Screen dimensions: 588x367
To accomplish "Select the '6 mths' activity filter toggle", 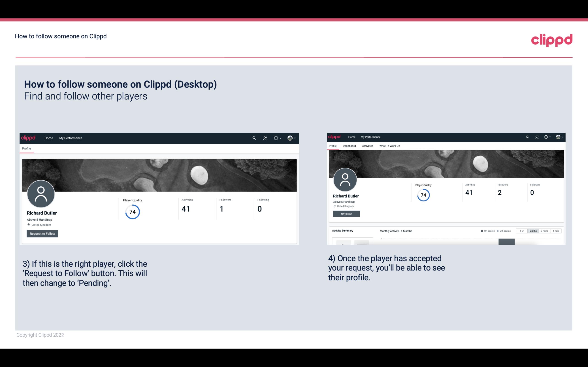I will (x=533, y=231).
